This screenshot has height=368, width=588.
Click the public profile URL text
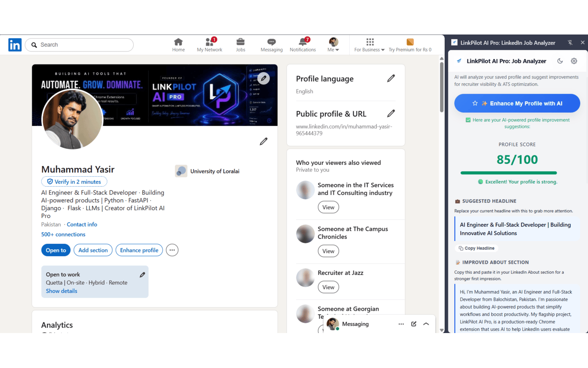coord(344,130)
